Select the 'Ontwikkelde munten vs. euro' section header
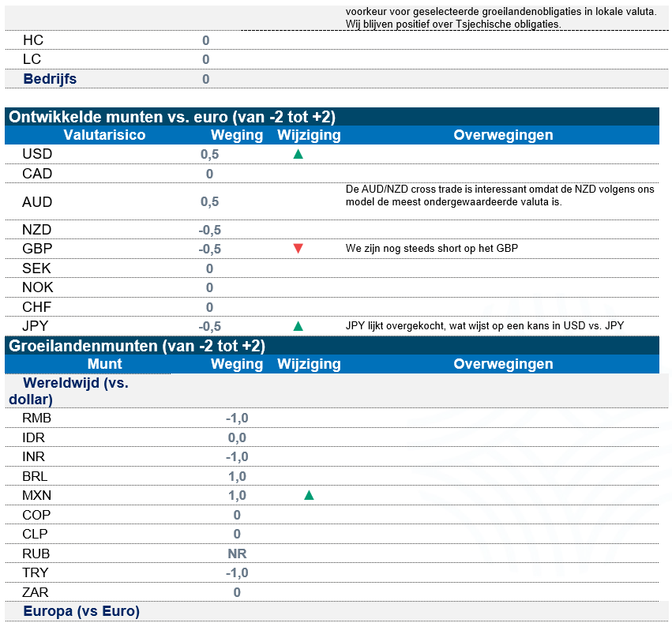Screen dimensions: 672x623 tap(172, 117)
